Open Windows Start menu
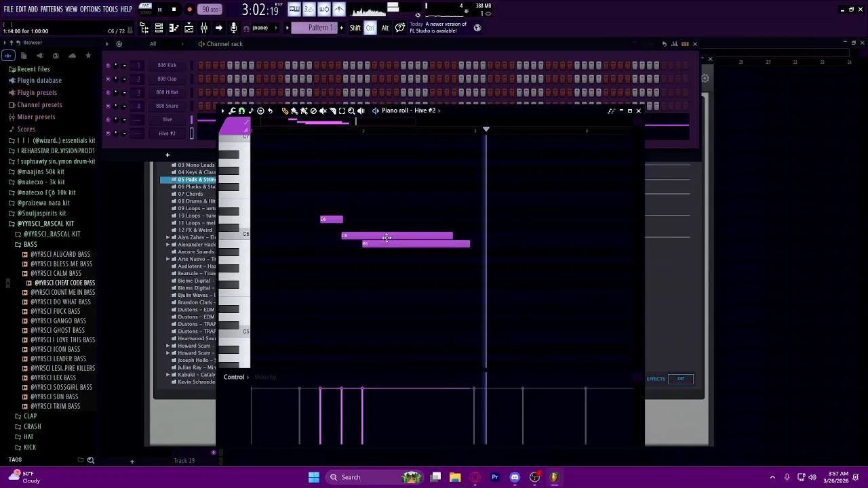The image size is (868, 488). click(x=314, y=477)
